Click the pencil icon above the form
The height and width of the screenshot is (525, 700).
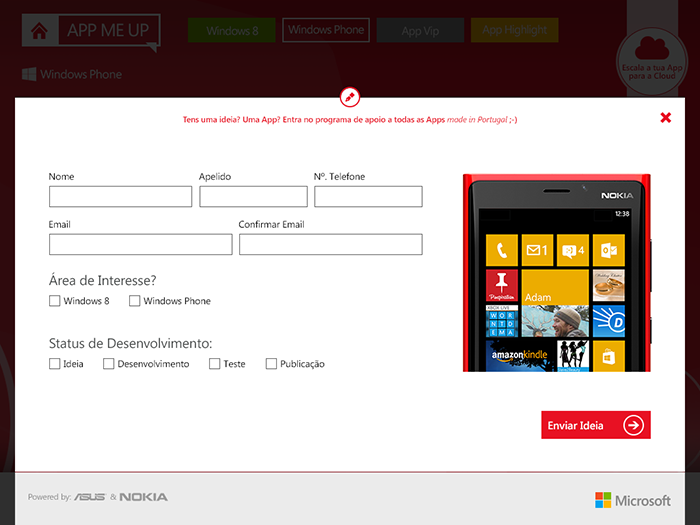[350, 97]
